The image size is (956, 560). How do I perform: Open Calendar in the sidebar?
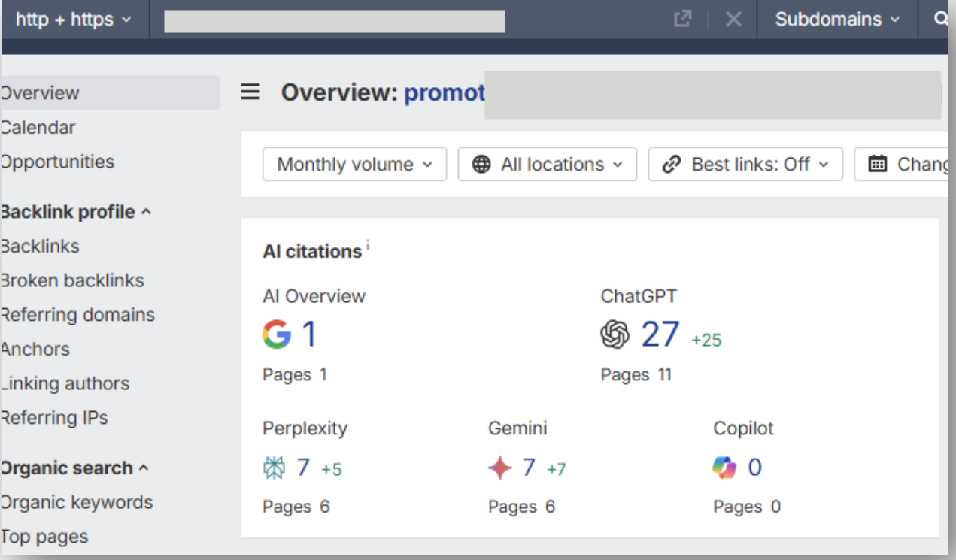[x=38, y=128]
